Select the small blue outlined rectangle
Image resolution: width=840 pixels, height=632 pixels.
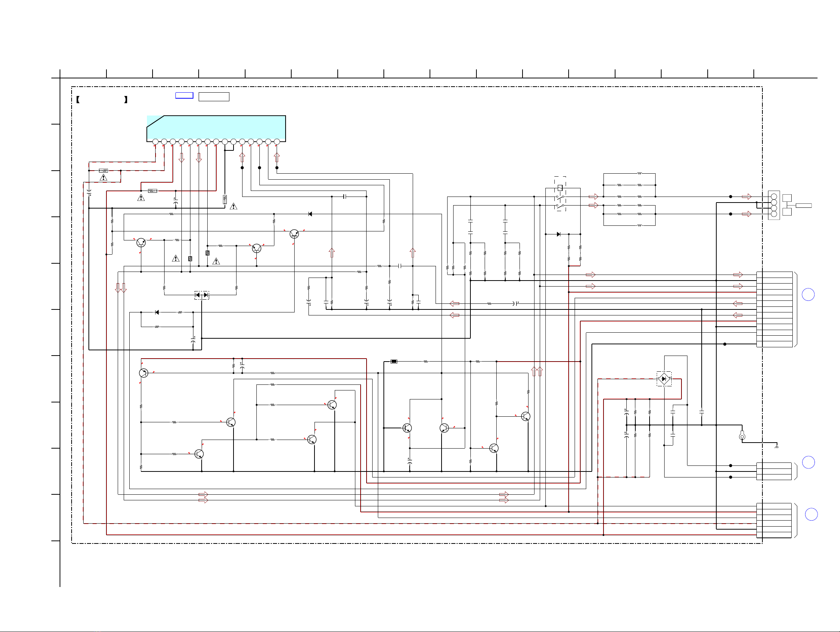(184, 95)
